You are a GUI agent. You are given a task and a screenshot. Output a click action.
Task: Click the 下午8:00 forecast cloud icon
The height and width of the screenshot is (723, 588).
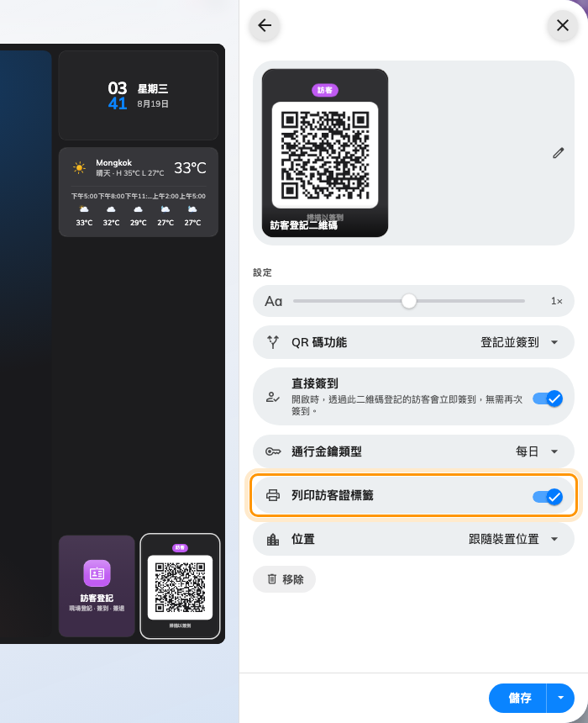pos(111,209)
